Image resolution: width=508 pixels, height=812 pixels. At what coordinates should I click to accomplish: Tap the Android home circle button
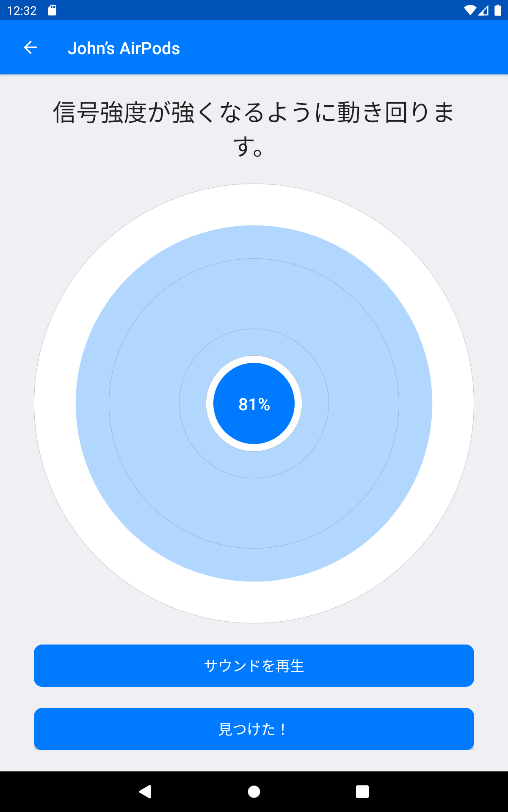click(254, 792)
